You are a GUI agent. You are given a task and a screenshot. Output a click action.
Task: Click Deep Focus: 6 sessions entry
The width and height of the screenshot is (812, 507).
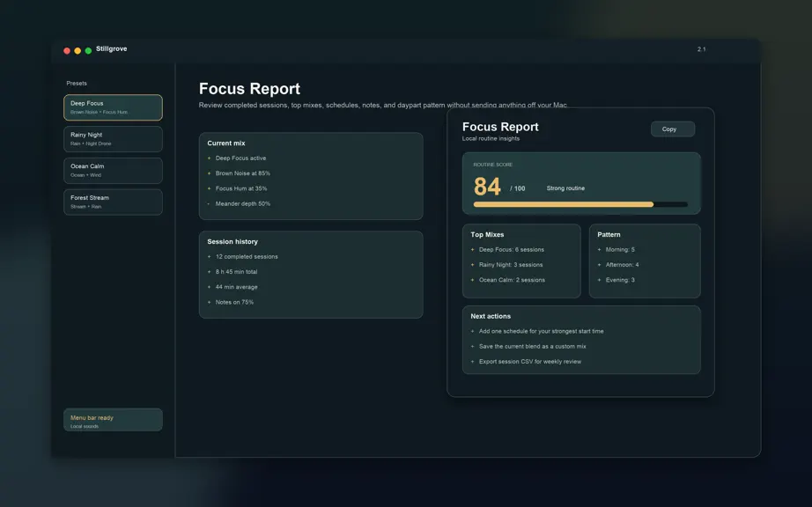[512, 249]
